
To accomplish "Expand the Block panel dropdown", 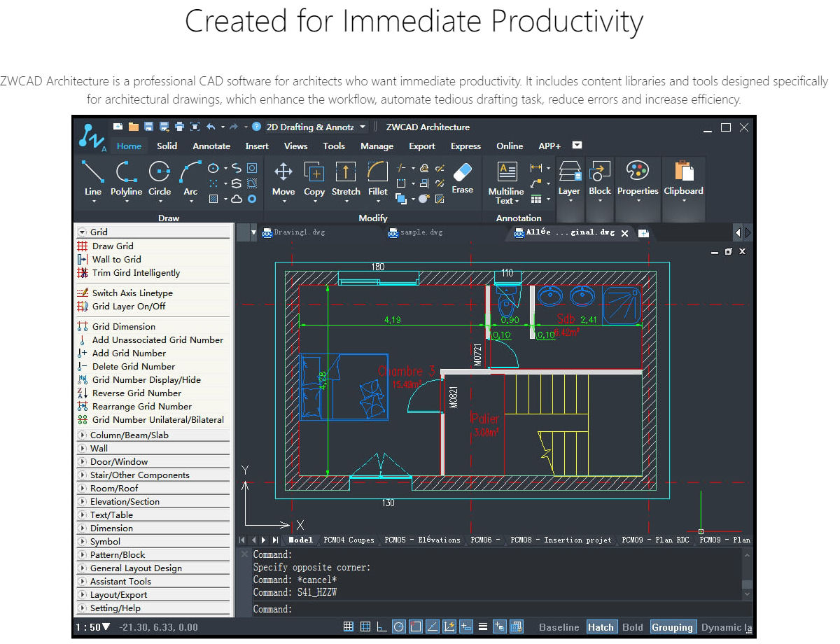I will click(x=600, y=201).
